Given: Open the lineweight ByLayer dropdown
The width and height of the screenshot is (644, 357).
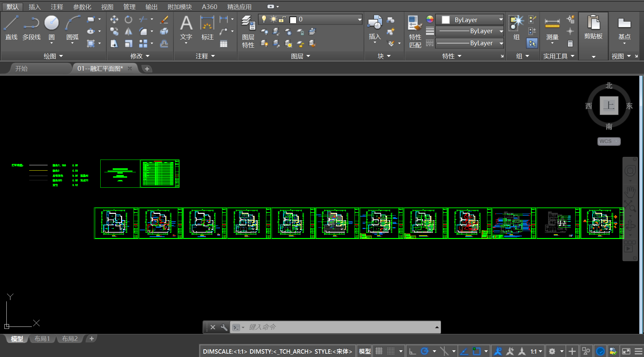Looking at the screenshot, I should pyautogui.click(x=501, y=31).
